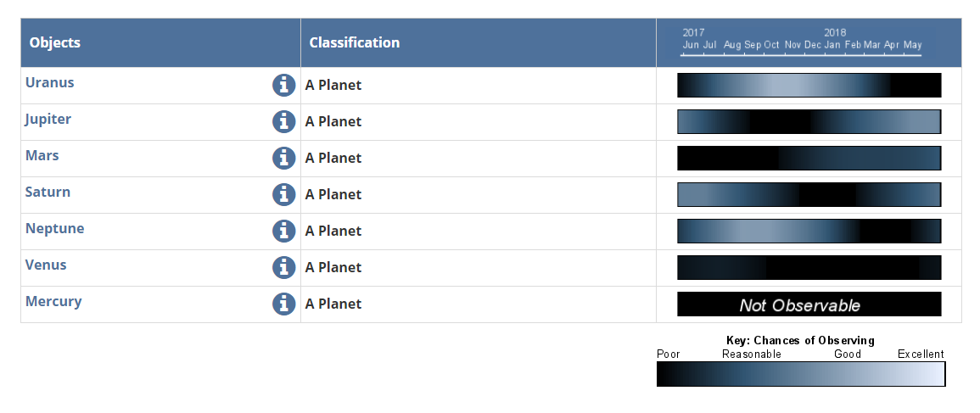Click Uranus observability timeline bar
Screen dimensions: 980x413
click(809, 85)
